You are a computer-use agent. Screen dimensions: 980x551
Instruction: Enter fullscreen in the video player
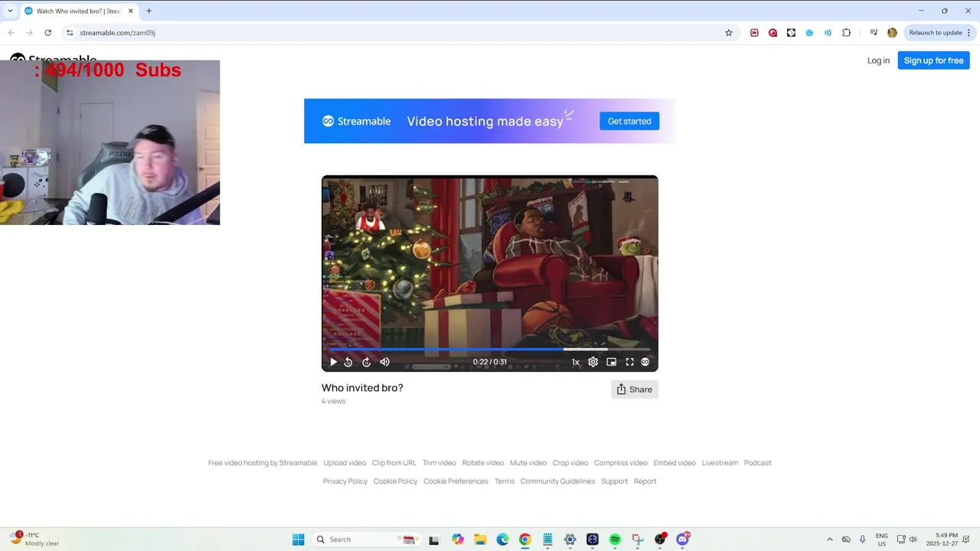pyautogui.click(x=629, y=362)
